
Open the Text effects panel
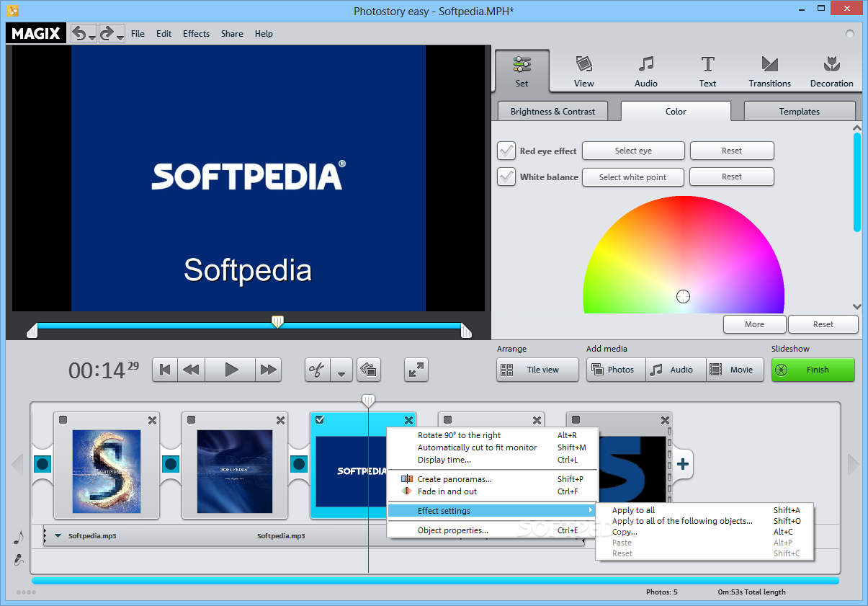[707, 71]
